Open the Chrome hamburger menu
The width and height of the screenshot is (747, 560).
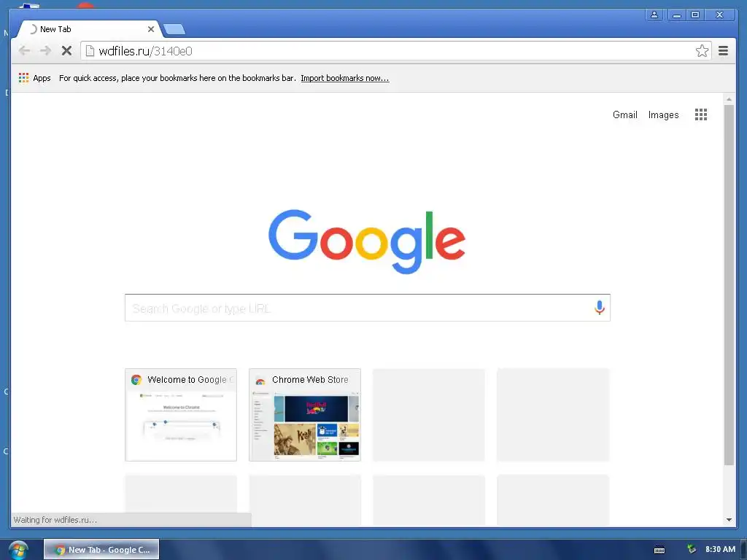pyautogui.click(x=723, y=51)
